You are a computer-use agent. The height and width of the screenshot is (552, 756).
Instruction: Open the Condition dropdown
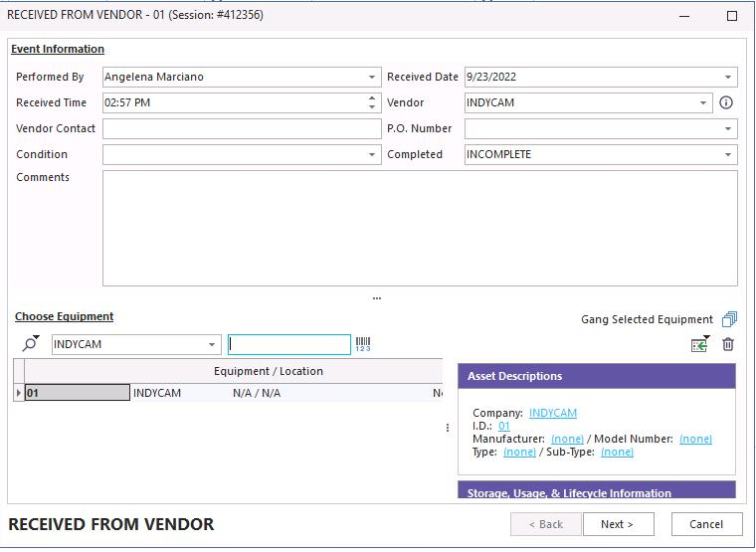coord(372,154)
